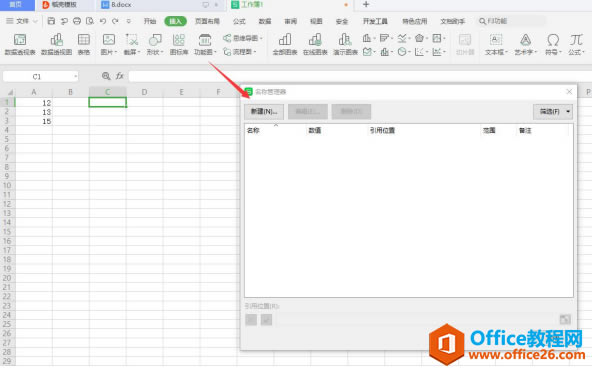Click the 新建(N)... button in Name Manager
The width and height of the screenshot is (592, 372).
click(x=264, y=111)
